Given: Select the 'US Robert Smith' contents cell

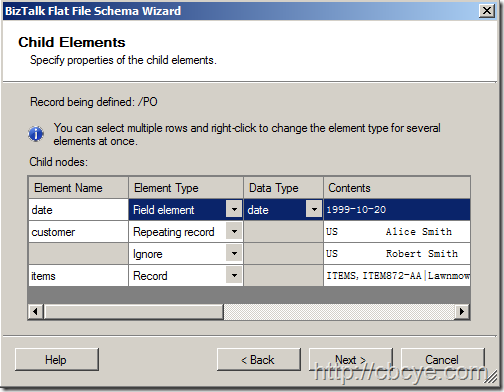Looking at the screenshot, I should pyautogui.click(x=397, y=254).
